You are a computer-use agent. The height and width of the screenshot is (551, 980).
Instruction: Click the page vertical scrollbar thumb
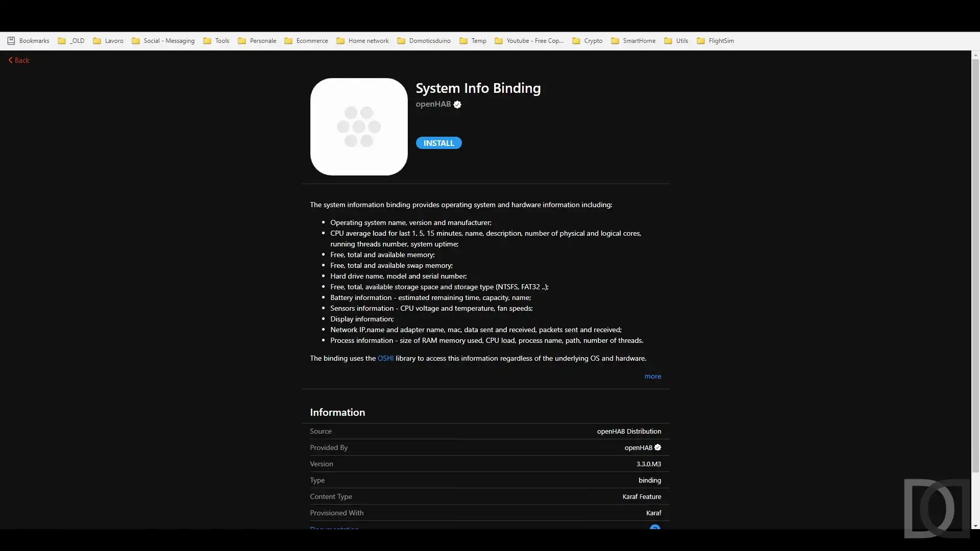975,265
